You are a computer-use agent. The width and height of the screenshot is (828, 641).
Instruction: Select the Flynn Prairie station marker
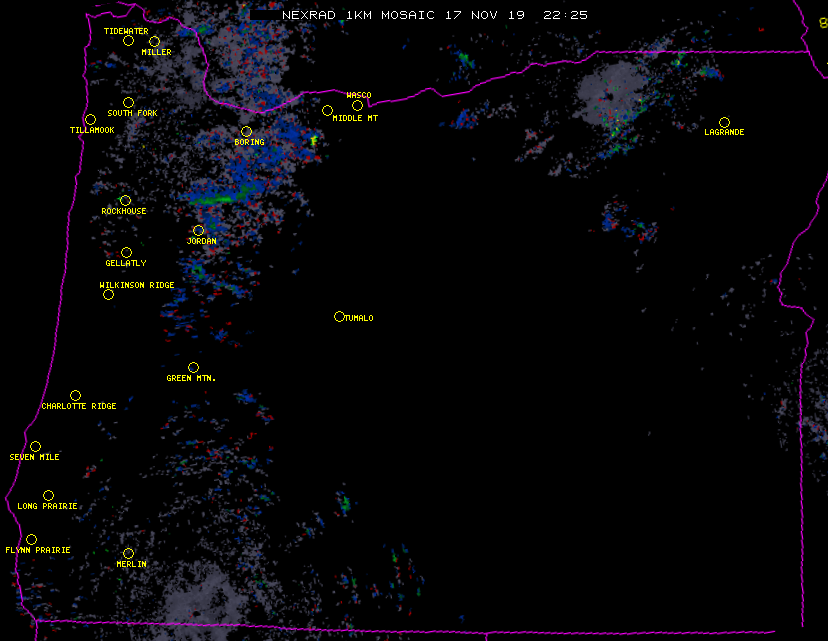[32, 540]
